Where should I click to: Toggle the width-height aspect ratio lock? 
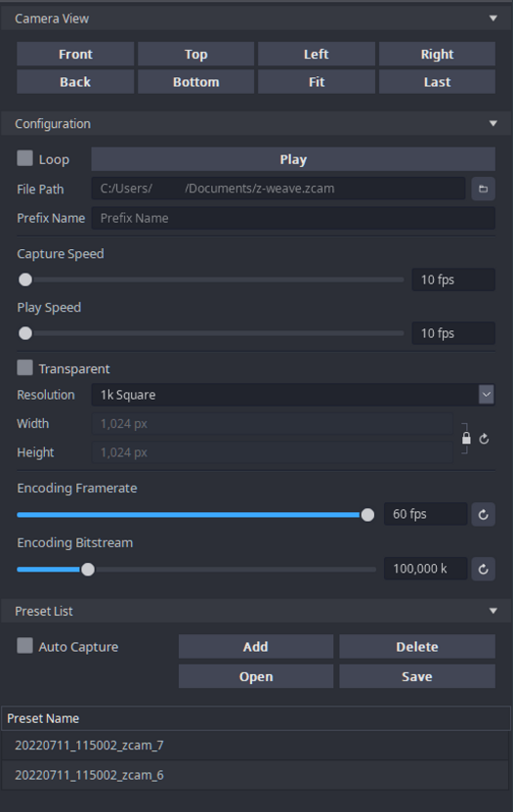click(x=466, y=439)
